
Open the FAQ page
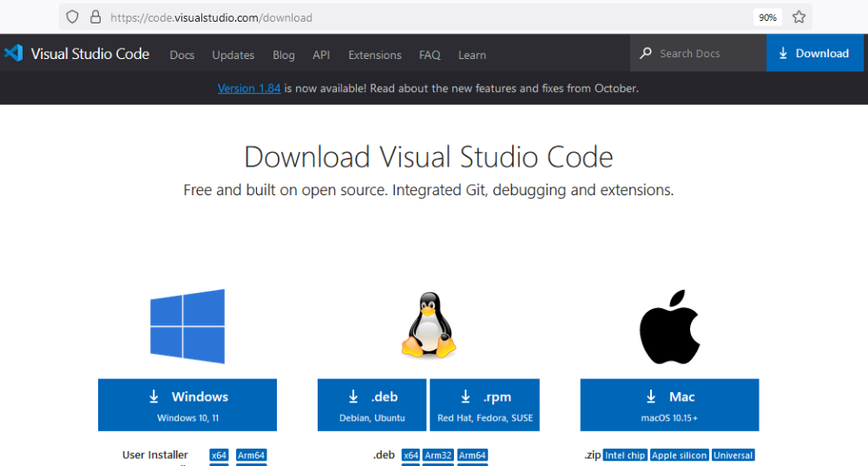[x=430, y=55]
